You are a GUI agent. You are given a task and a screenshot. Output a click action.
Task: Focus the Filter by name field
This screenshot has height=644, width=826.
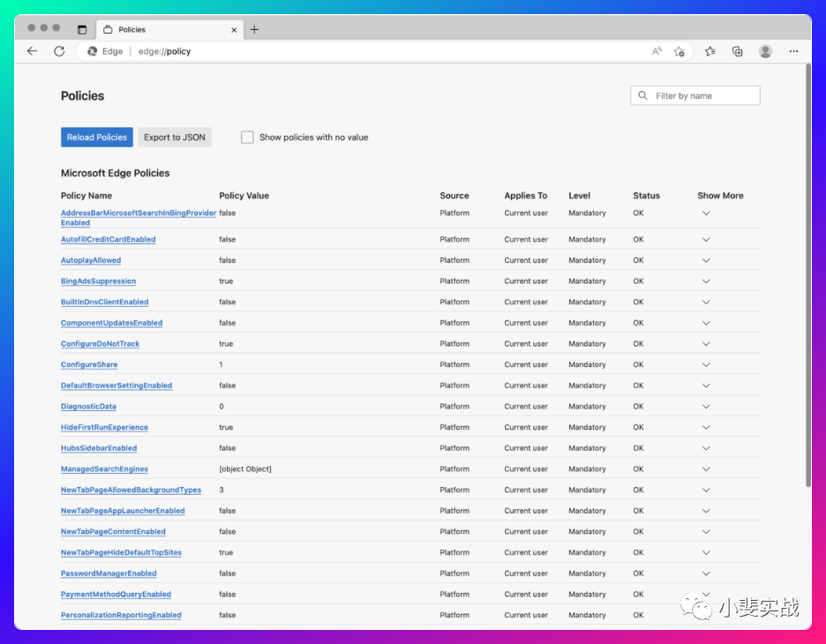click(x=695, y=95)
